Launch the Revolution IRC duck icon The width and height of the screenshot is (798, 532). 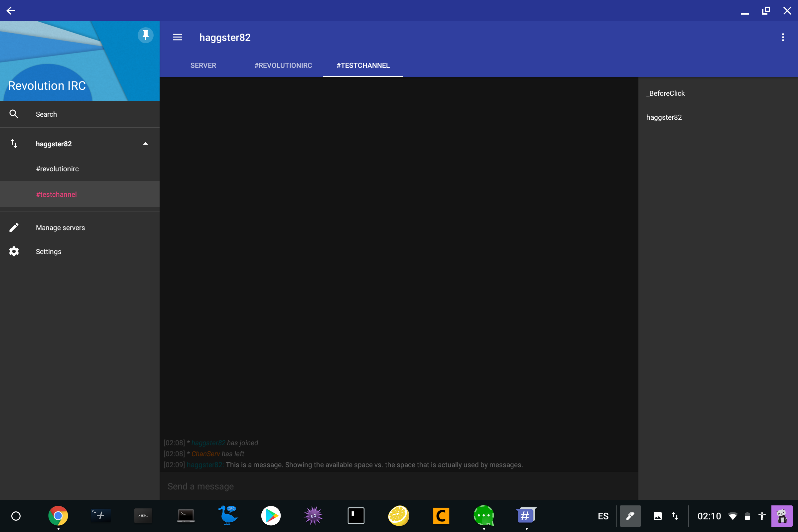(x=228, y=515)
